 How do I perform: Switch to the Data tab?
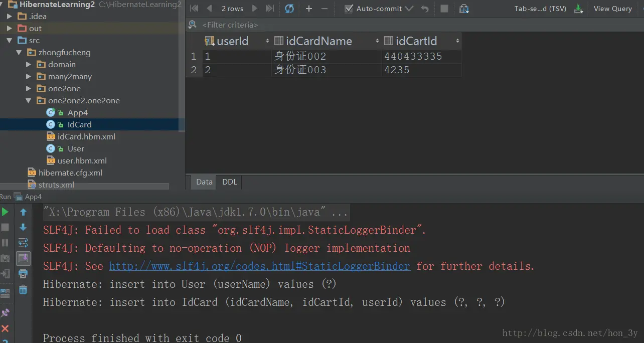click(x=204, y=182)
